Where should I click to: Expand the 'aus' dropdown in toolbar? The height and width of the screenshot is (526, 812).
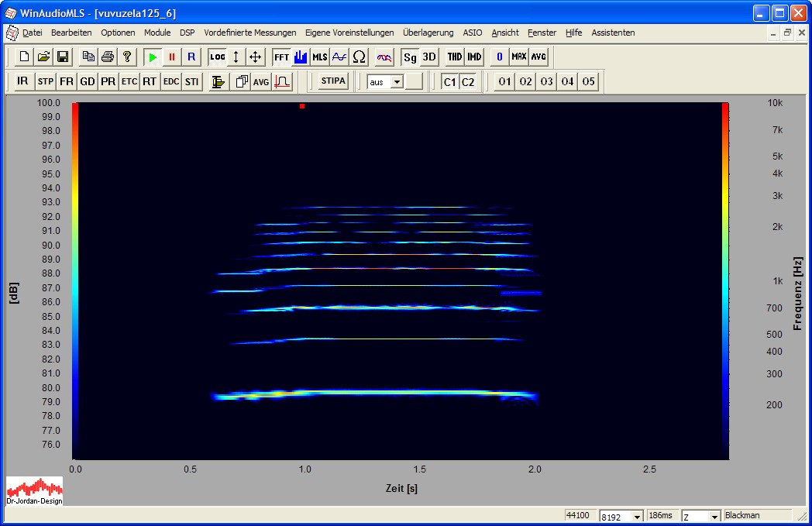(x=397, y=81)
